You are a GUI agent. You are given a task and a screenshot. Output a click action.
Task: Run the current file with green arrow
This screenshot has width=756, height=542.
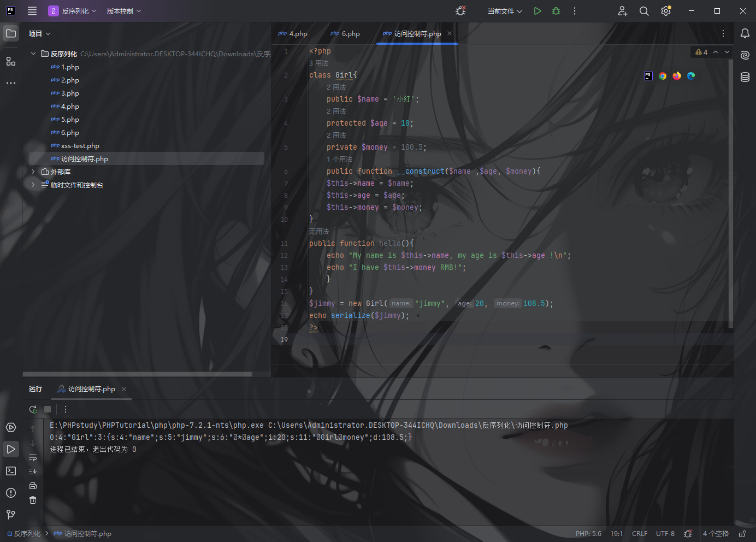(538, 11)
